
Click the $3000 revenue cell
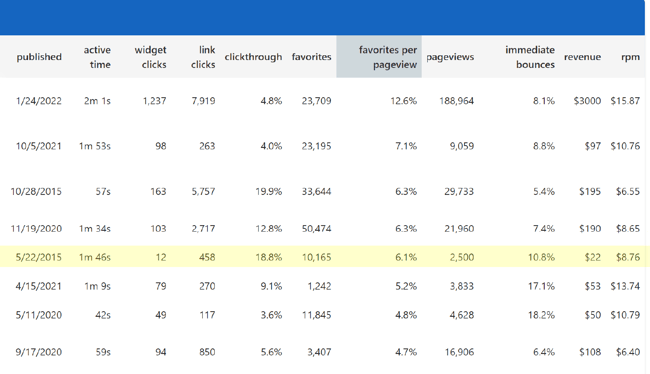[x=587, y=101]
